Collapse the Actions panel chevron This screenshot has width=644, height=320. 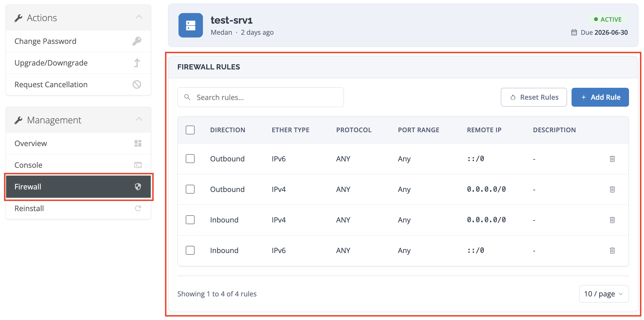(x=139, y=17)
